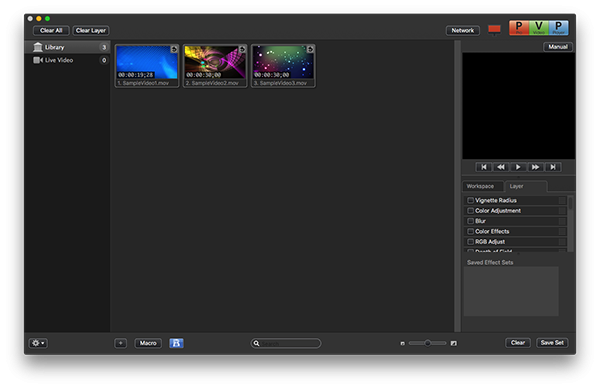Image resolution: width=600 pixels, height=389 pixels.
Task: Click the Manual button above preview
Action: click(558, 47)
